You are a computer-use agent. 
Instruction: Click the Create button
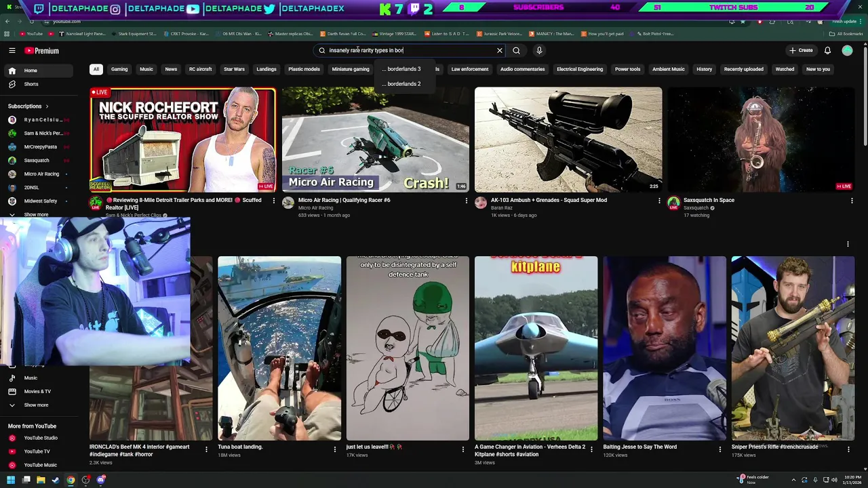coord(801,50)
